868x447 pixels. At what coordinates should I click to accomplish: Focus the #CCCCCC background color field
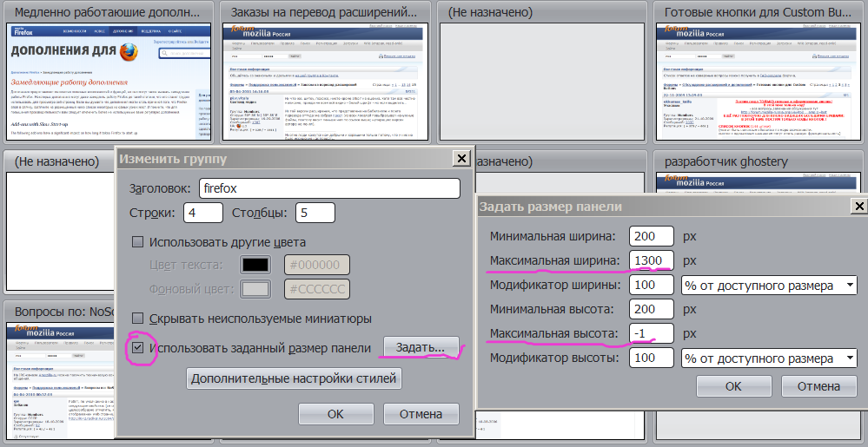click(316, 289)
